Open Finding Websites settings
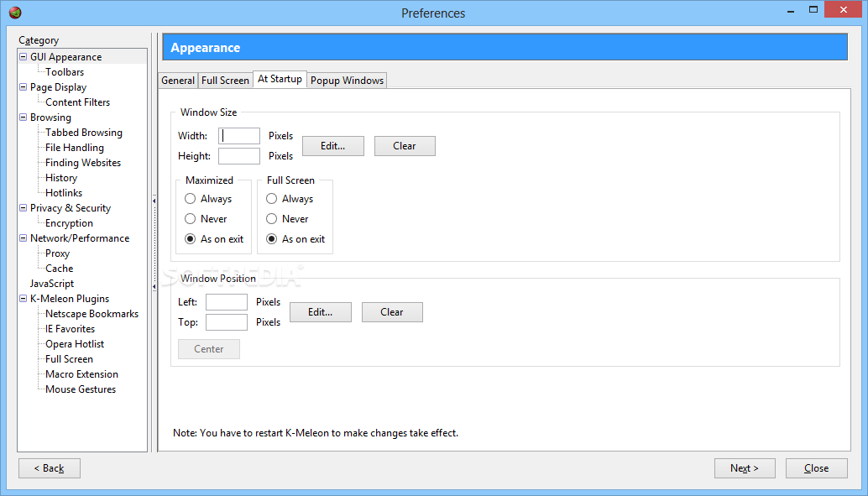 coord(83,163)
